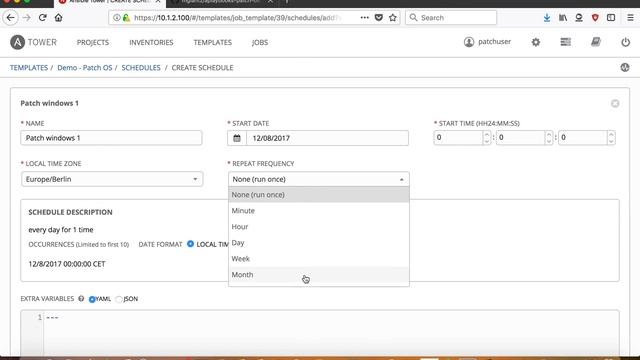Open page actions three-dot menu

364,18
